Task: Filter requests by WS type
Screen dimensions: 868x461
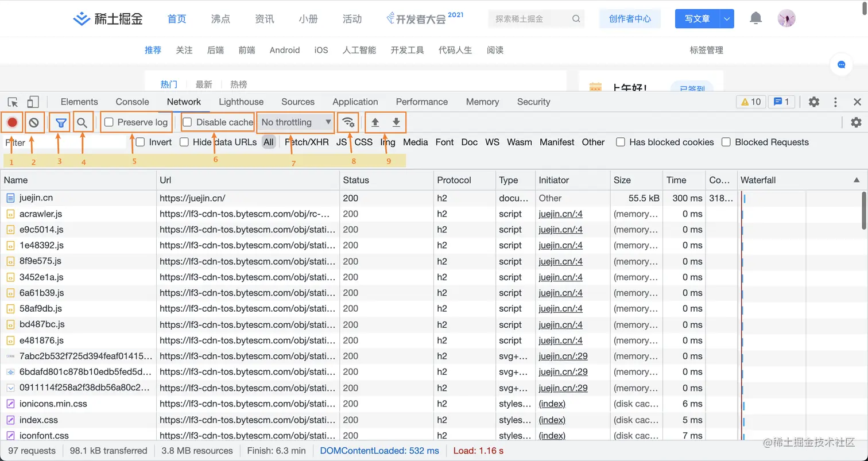Action: click(x=492, y=142)
